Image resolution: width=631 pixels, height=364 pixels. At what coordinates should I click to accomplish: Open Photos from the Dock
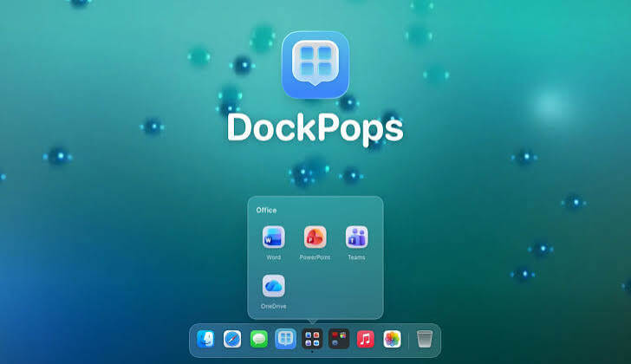point(392,339)
